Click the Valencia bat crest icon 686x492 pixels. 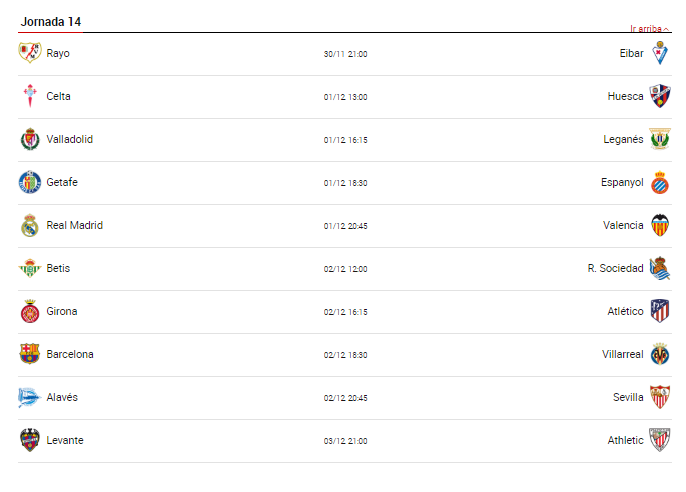pos(660,225)
